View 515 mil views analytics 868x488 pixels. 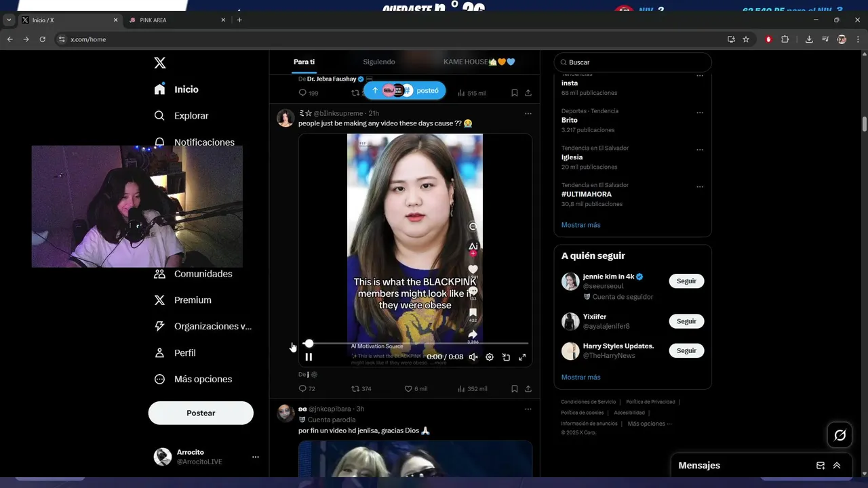point(472,93)
